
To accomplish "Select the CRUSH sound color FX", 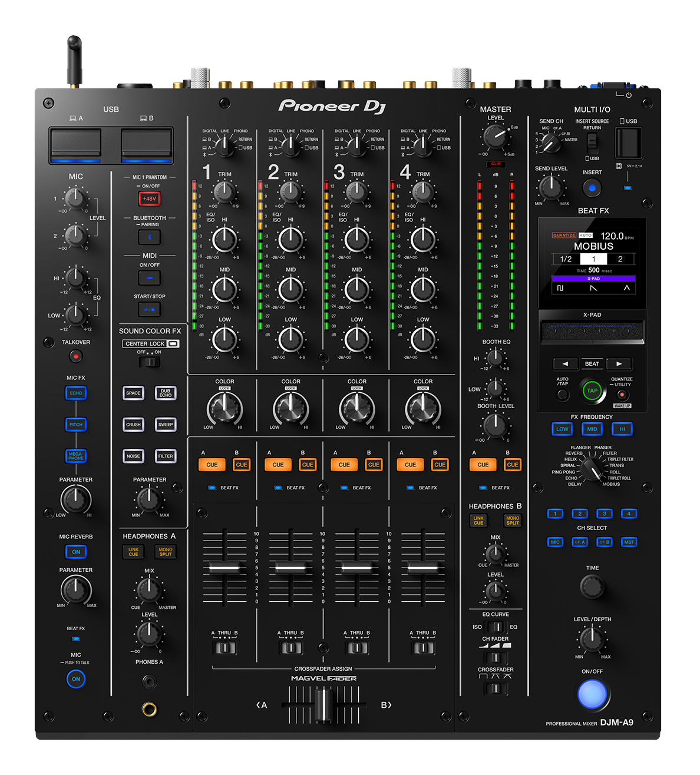I will point(134,424).
